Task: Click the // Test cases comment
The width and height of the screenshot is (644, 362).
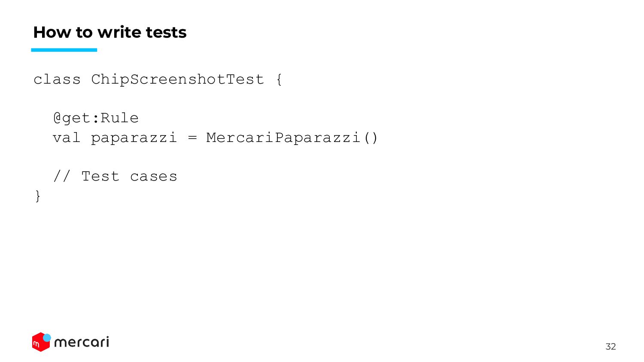Action: point(115,176)
